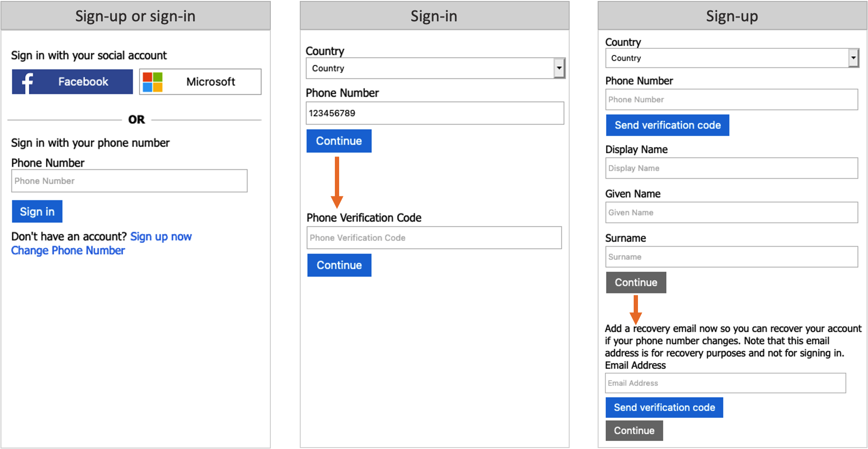Click the colorful Microsoft squares icon
The width and height of the screenshot is (868, 449).
(x=152, y=82)
